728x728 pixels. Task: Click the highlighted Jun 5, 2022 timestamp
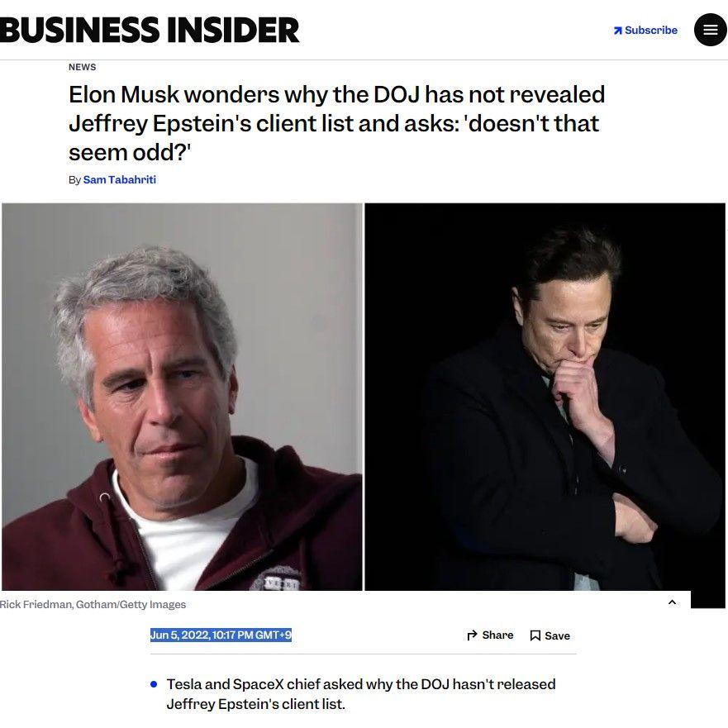(221, 635)
